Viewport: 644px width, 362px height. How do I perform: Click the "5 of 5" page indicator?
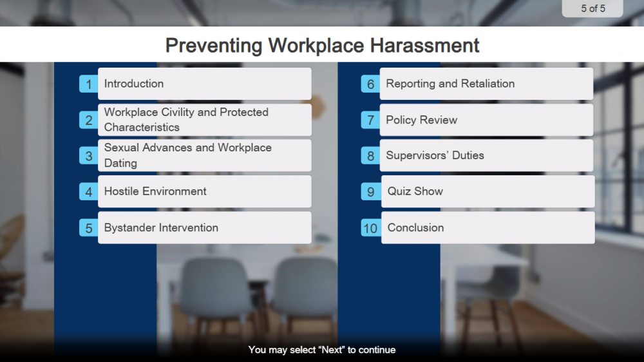pyautogui.click(x=592, y=8)
